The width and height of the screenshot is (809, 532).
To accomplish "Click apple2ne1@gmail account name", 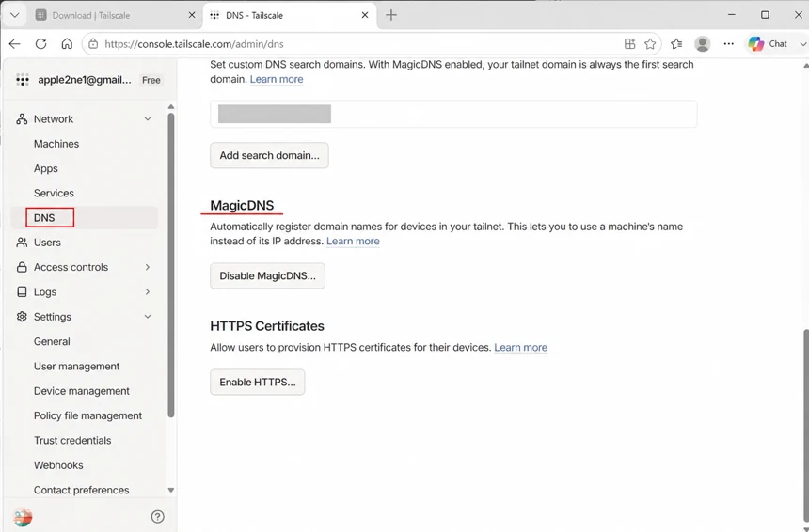I will (85, 80).
